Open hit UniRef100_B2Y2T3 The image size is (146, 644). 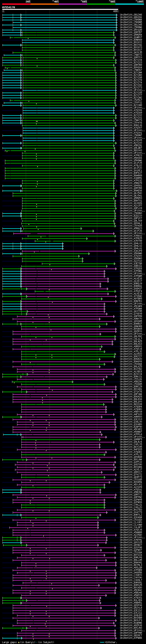[x=131, y=88]
